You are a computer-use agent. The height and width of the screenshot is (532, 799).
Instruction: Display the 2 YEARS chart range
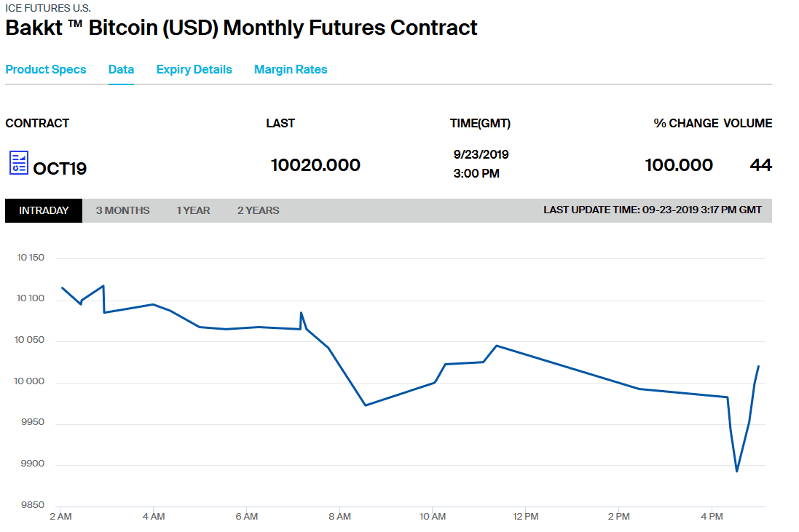click(258, 210)
